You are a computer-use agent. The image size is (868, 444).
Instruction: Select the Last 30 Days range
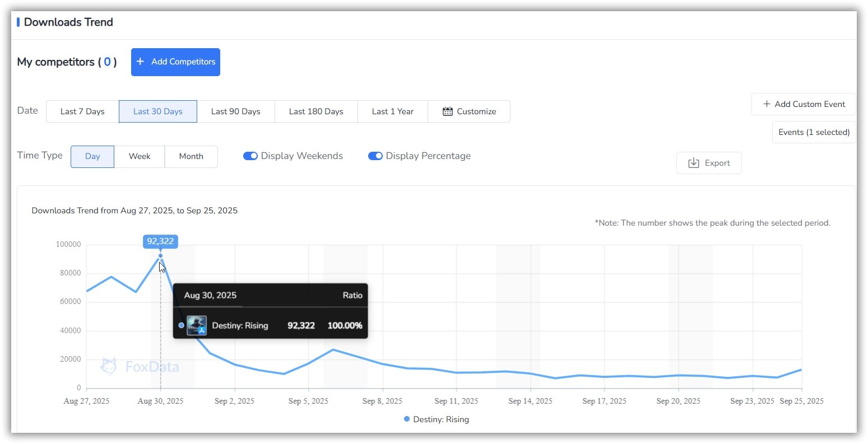tap(158, 111)
